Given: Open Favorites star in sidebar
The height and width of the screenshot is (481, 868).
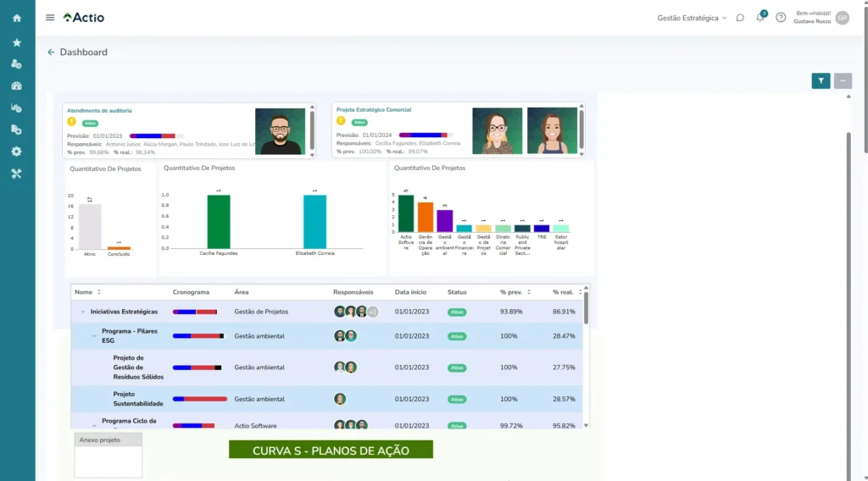Looking at the screenshot, I should point(17,42).
